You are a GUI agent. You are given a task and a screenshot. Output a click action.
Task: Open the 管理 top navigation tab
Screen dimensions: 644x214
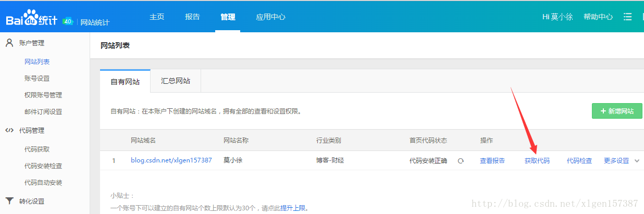228,17
